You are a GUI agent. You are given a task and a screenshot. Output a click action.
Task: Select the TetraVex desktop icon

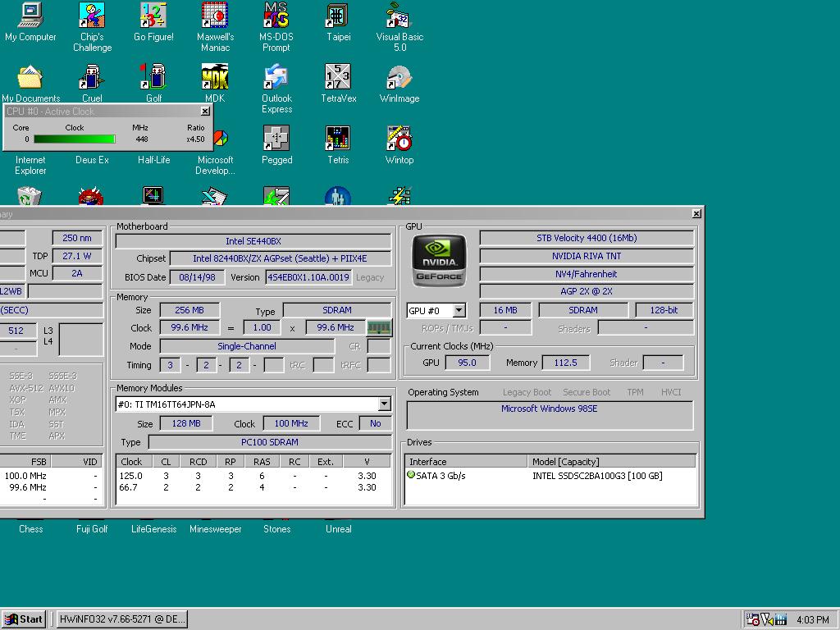[338, 78]
